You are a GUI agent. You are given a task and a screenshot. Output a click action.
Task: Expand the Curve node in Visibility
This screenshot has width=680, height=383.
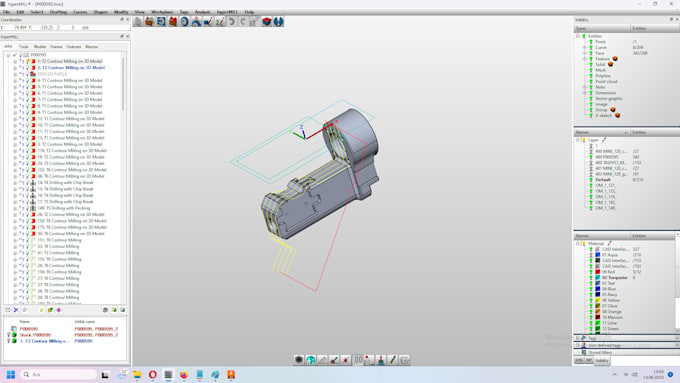click(584, 47)
